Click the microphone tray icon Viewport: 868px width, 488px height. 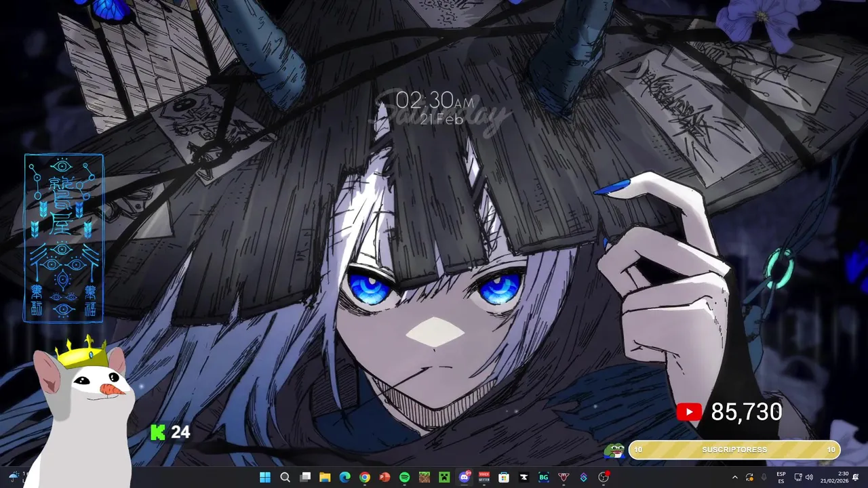coord(764,477)
